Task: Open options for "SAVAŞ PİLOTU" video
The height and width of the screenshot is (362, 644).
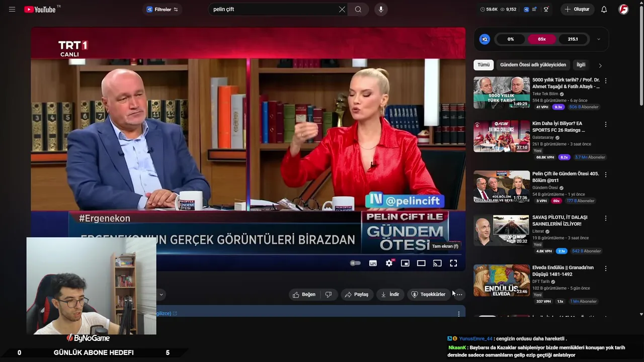Action: [606, 218]
